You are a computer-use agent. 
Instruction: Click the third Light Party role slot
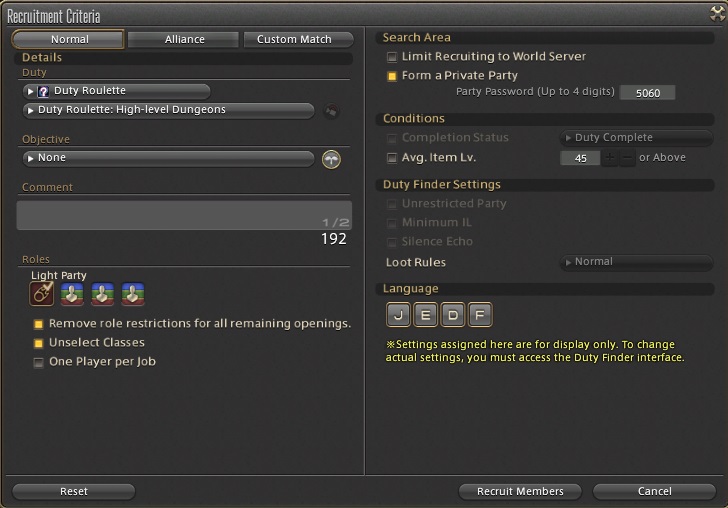pos(103,294)
